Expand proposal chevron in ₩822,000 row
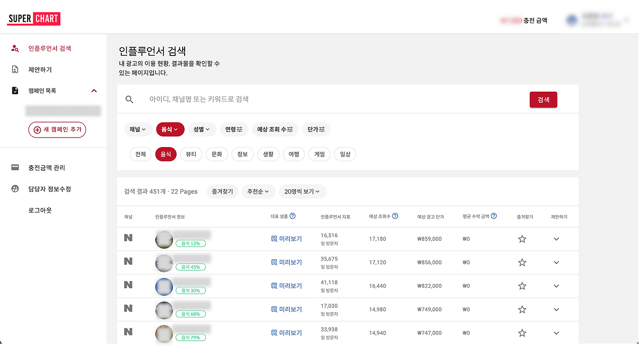Screen dimensions: 644x347 coord(556,286)
